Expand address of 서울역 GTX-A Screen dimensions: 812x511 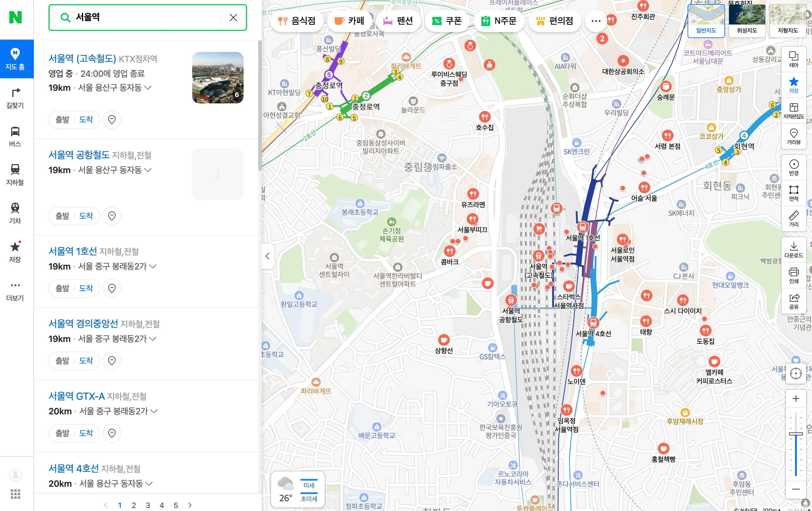[x=154, y=411]
